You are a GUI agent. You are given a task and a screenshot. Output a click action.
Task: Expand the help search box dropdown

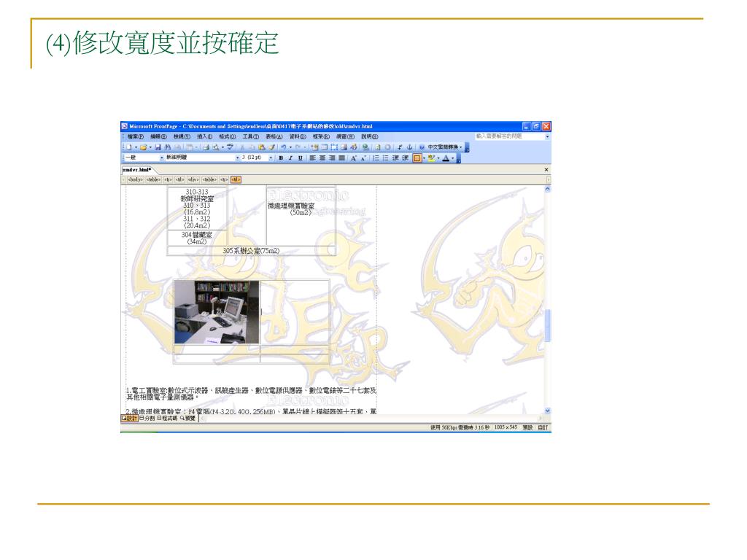[x=547, y=136]
